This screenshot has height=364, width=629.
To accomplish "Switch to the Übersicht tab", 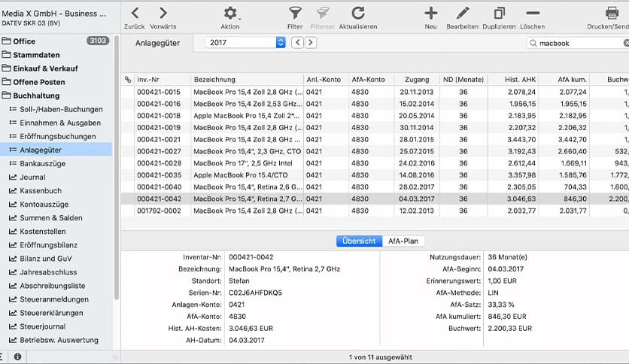I will (359, 241).
